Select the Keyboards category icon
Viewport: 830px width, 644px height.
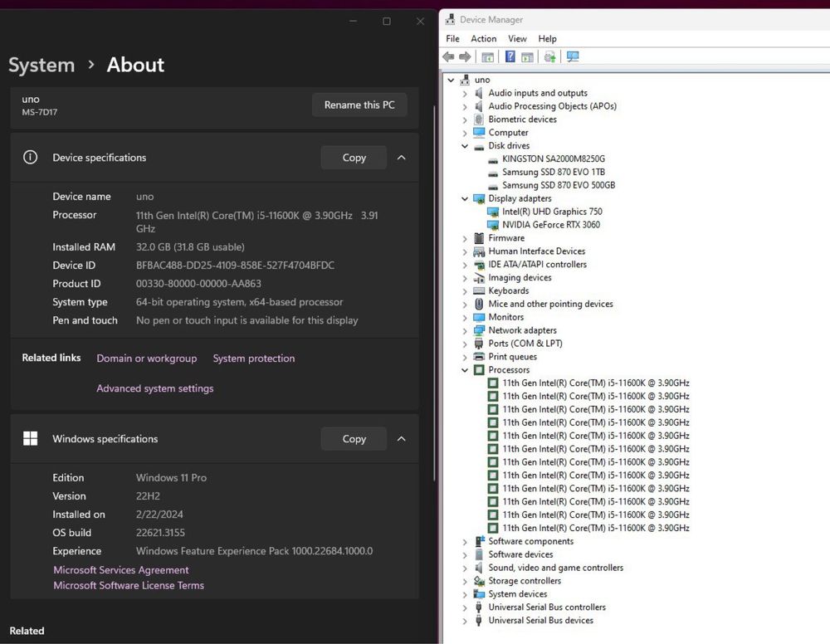point(479,290)
